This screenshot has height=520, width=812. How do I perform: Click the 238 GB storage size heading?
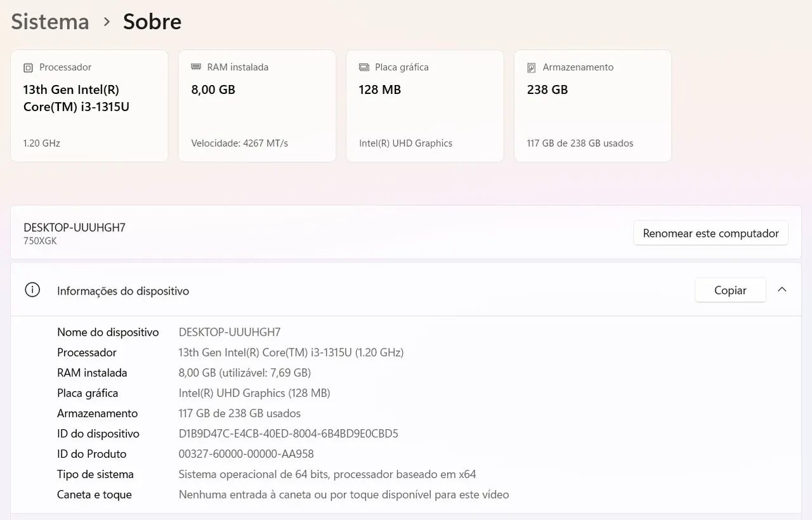[547, 90]
